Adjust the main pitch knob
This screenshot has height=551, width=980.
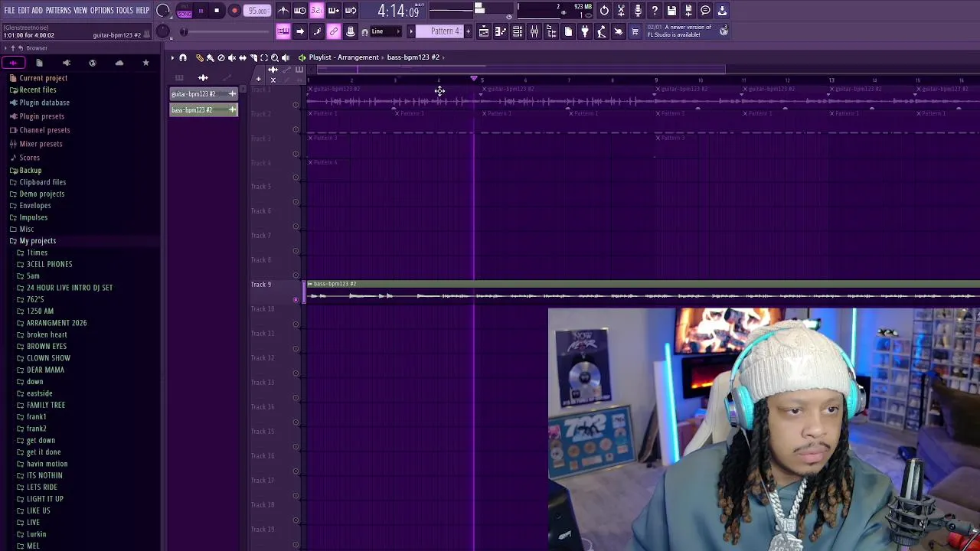[x=162, y=31]
